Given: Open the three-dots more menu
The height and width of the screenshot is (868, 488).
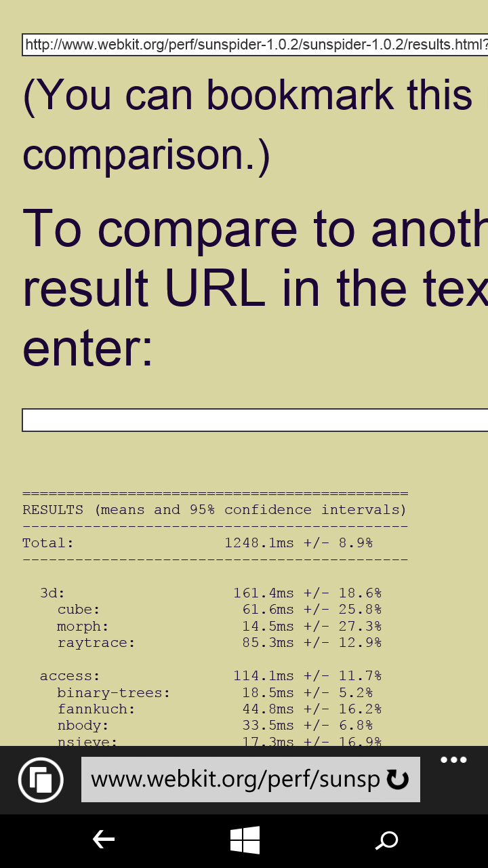Looking at the screenshot, I should (x=453, y=759).
